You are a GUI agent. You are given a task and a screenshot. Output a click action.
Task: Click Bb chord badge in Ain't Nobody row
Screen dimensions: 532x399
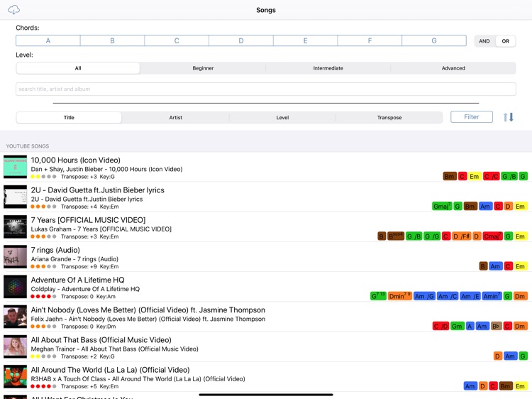pos(496,326)
